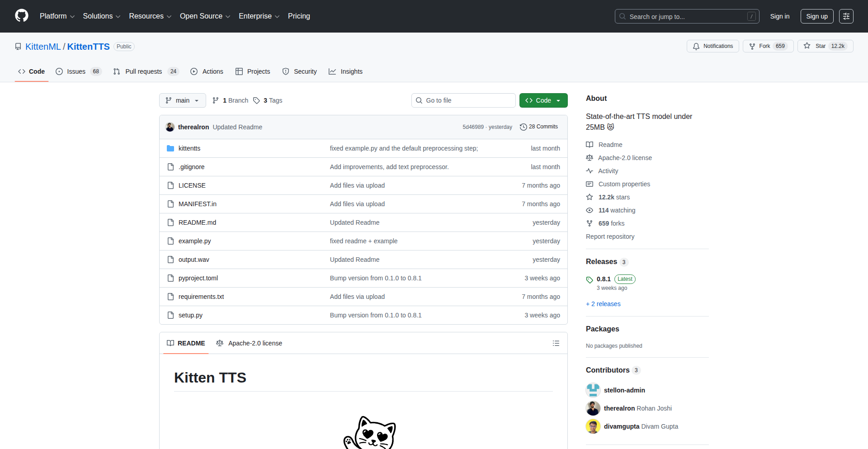Click the Apache license scale icon in About

pos(590,158)
